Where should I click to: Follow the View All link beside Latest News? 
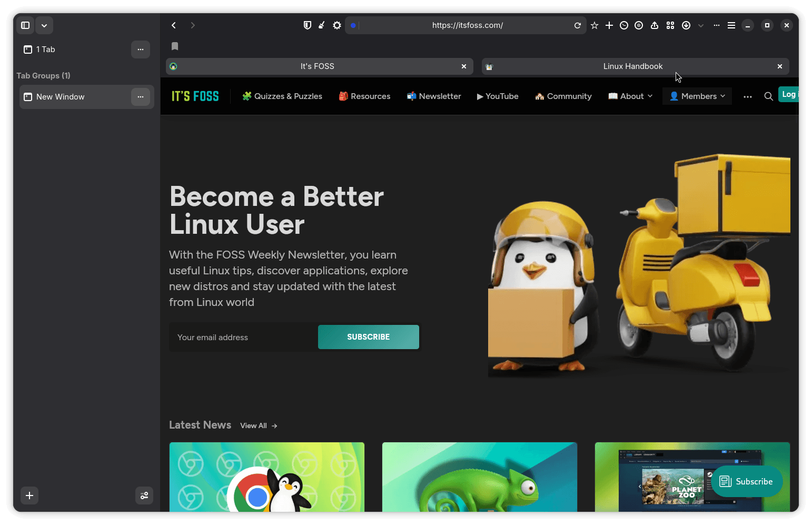tap(259, 425)
